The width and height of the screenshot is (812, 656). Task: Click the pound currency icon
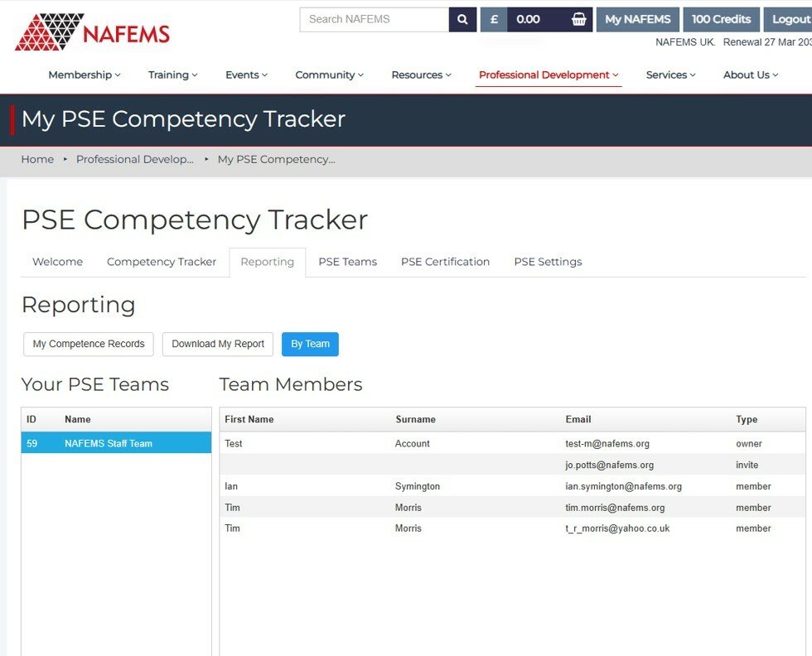click(494, 20)
